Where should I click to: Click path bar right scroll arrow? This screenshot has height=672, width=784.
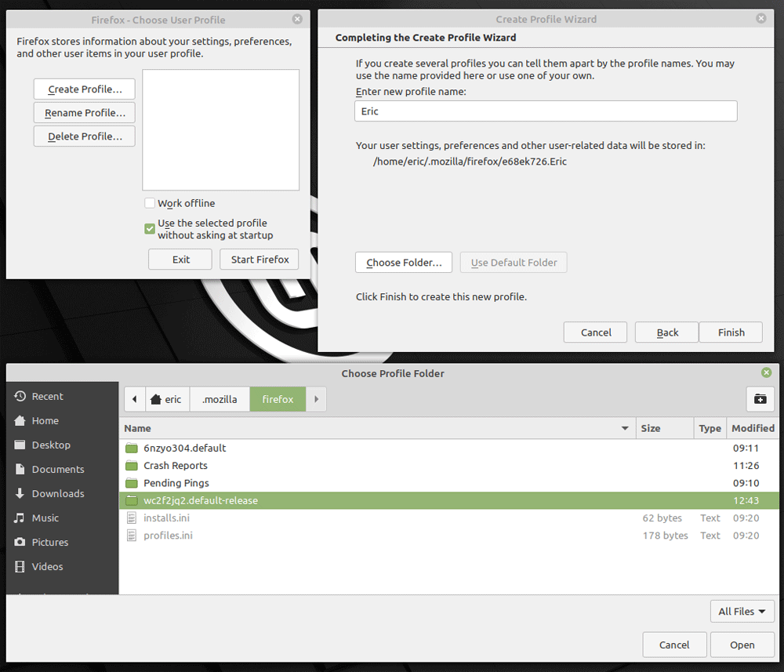pos(316,399)
